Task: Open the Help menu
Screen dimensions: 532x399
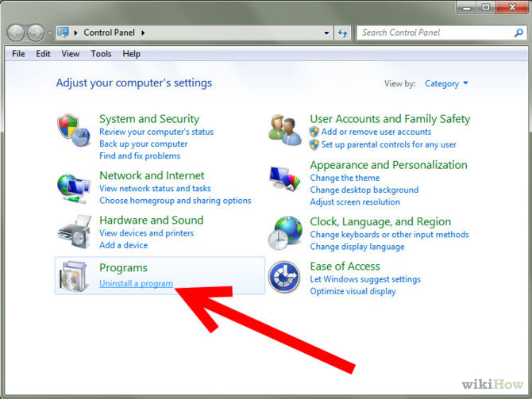Action: click(131, 54)
